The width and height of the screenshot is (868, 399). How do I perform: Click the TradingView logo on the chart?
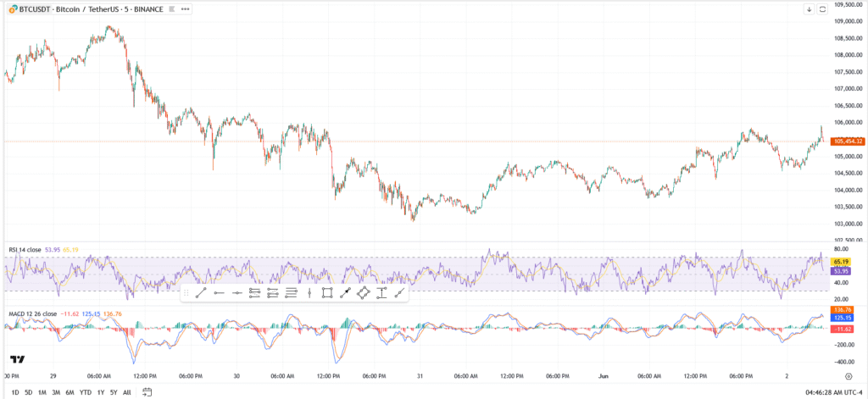pos(17,359)
